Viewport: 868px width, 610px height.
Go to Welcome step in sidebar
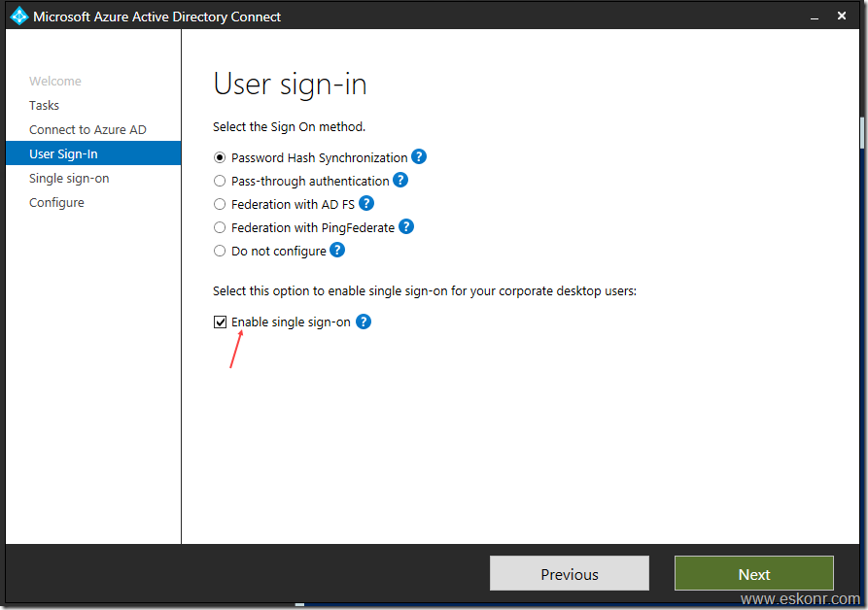coord(54,82)
